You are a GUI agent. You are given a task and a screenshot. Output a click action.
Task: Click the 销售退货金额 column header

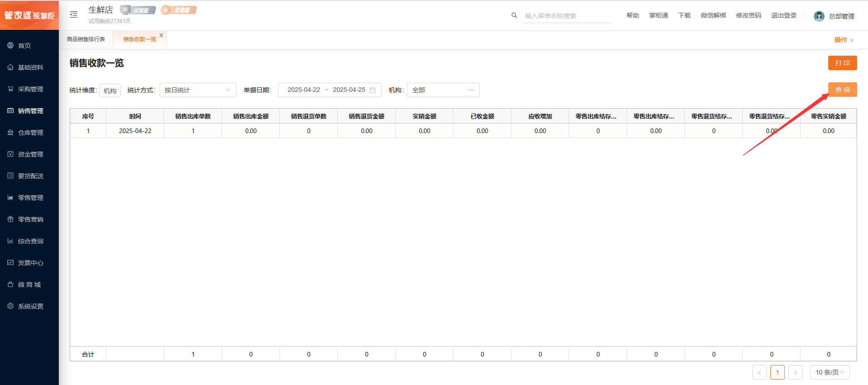pyautogui.click(x=367, y=116)
